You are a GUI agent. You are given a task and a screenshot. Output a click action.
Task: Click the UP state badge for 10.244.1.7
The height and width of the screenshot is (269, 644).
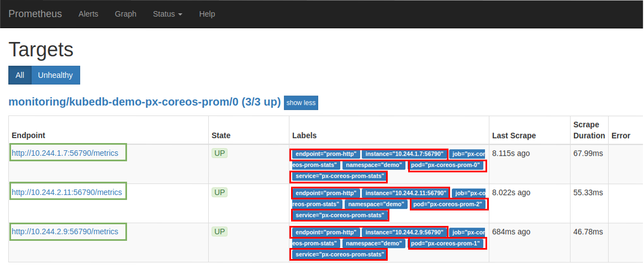[x=220, y=153]
